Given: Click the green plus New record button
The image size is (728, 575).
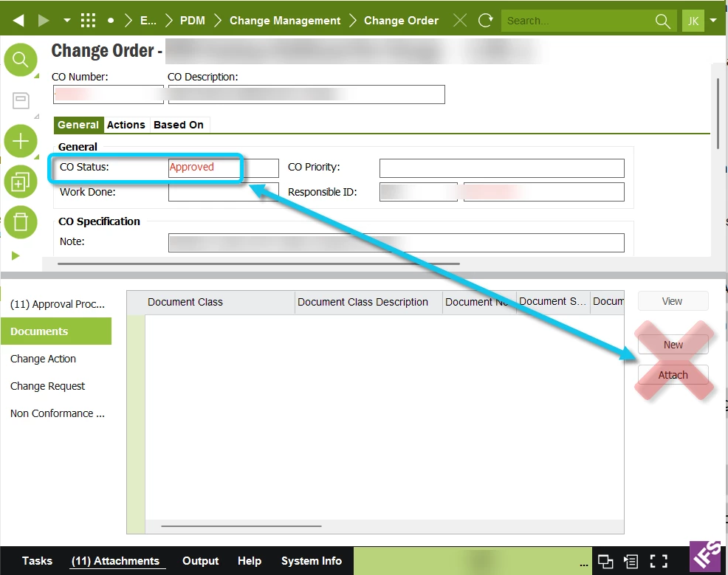Looking at the screenshot, I should tap(21, 141).
